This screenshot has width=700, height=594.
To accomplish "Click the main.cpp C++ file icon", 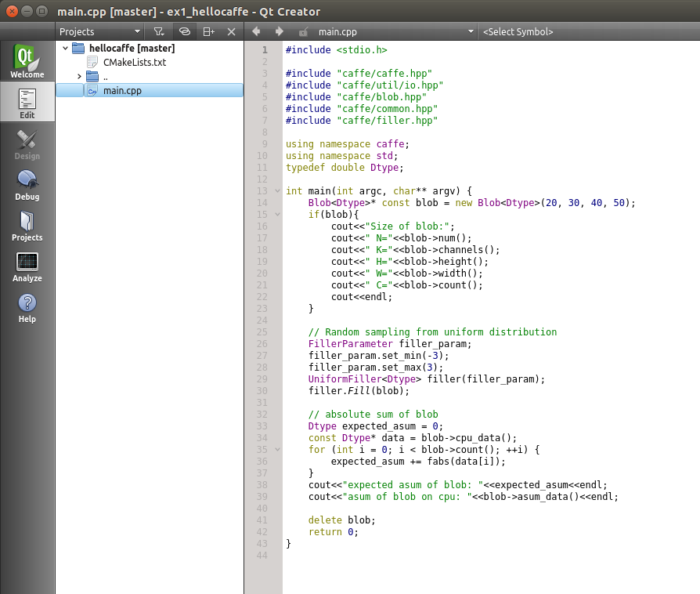I will (x=92, y=91).
